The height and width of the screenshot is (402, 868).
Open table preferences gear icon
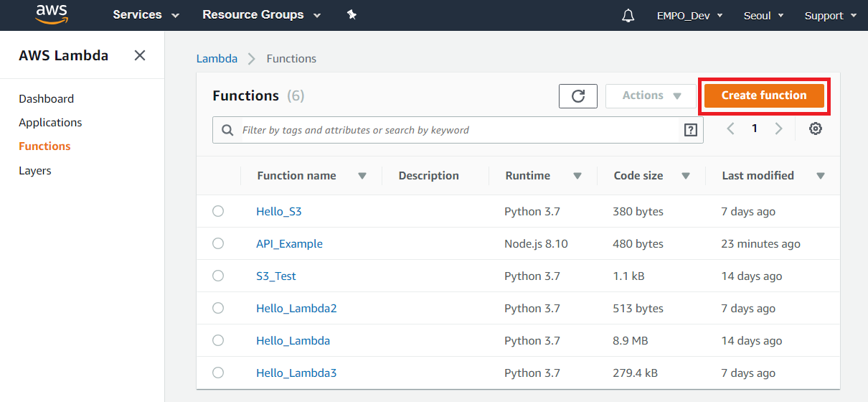pyautogui.click(x=816, y=129)
